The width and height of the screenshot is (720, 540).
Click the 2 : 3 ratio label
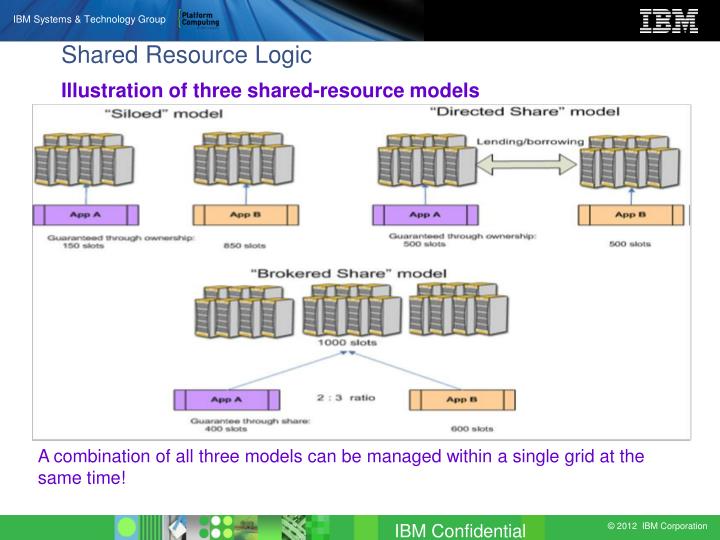[346, 398]
